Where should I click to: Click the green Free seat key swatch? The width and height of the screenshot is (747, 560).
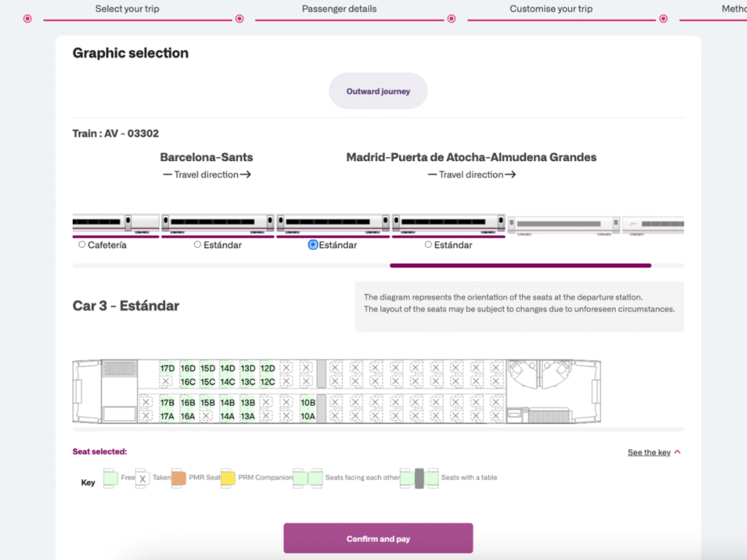[x=111, y=478]
